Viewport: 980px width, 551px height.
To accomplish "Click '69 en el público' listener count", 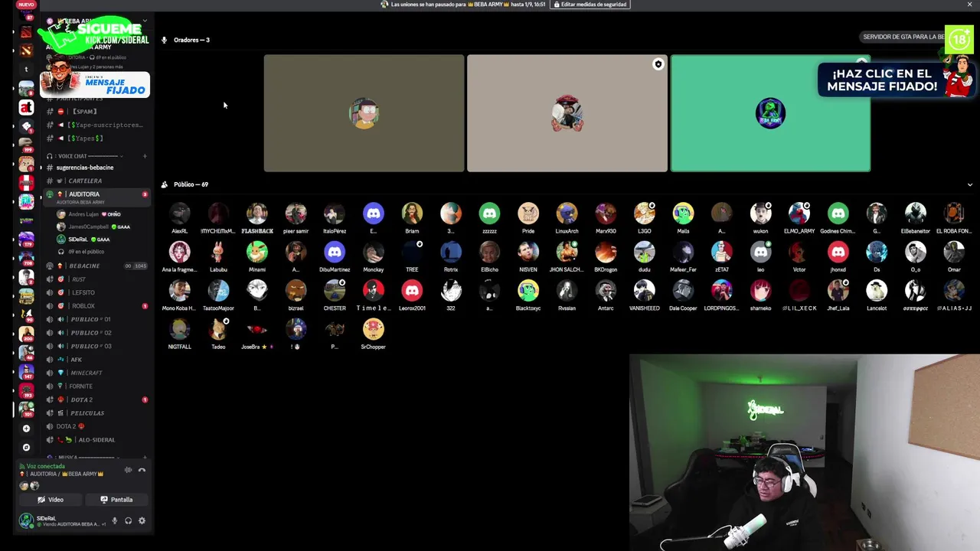I will [86, 252].
